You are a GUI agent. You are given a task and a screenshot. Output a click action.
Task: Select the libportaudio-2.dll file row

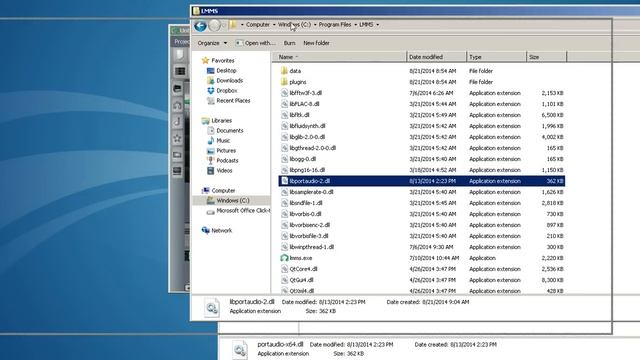click(422, 181)
